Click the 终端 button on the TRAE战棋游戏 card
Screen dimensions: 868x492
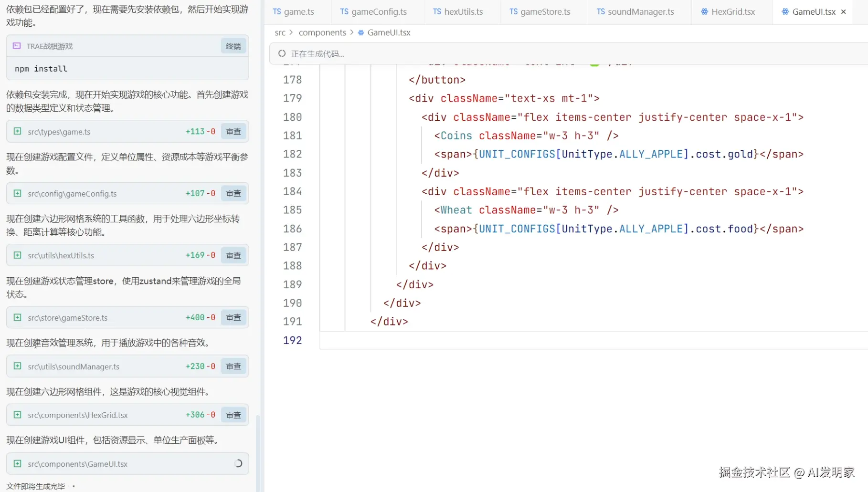(233, 46)
